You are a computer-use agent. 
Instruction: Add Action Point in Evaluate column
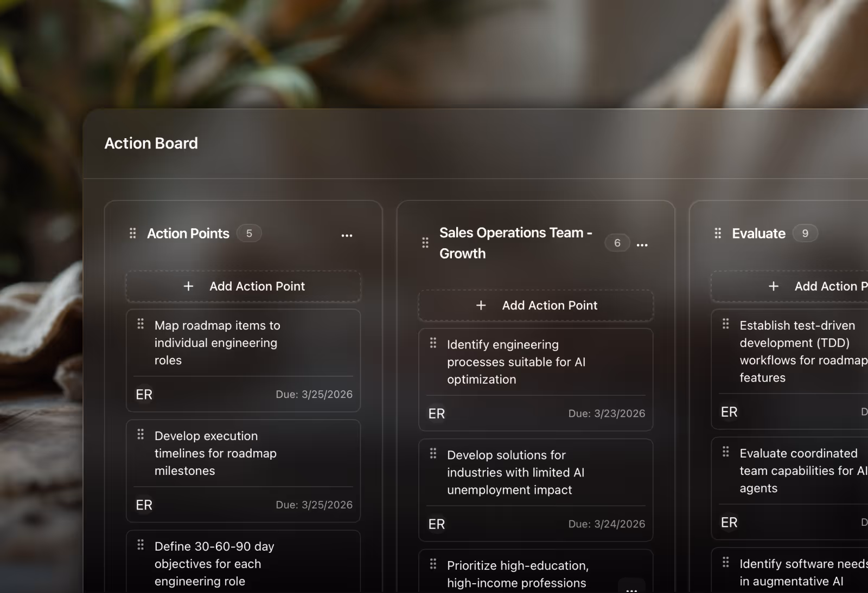click(790, 286)
